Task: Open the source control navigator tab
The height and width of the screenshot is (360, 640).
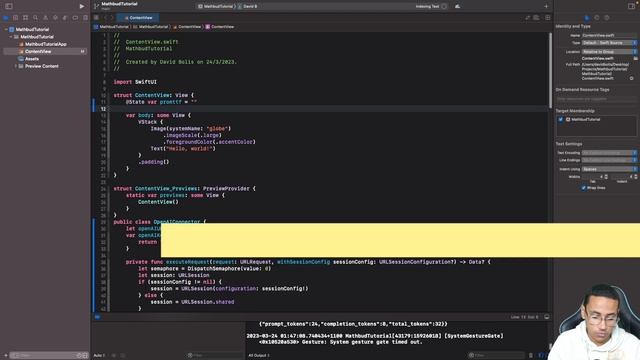Action: [x=16, y=18]
